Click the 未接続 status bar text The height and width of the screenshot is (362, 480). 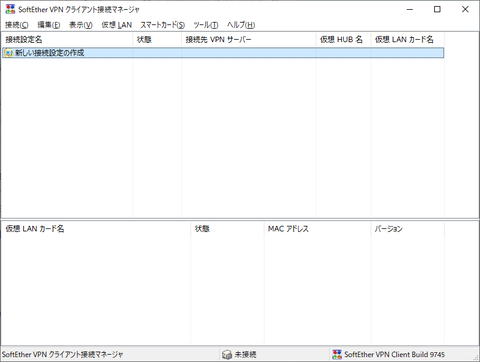pos(246,354)
